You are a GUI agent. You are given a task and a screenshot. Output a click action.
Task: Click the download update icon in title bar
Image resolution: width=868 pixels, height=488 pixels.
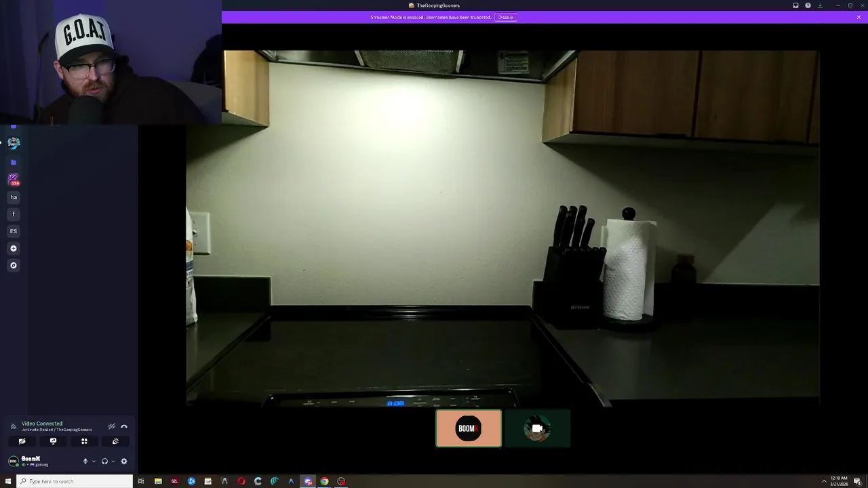coord(820,5)
